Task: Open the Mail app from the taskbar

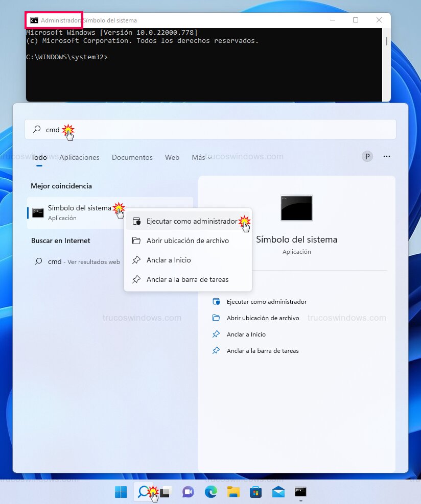Action: pos(278,492)
